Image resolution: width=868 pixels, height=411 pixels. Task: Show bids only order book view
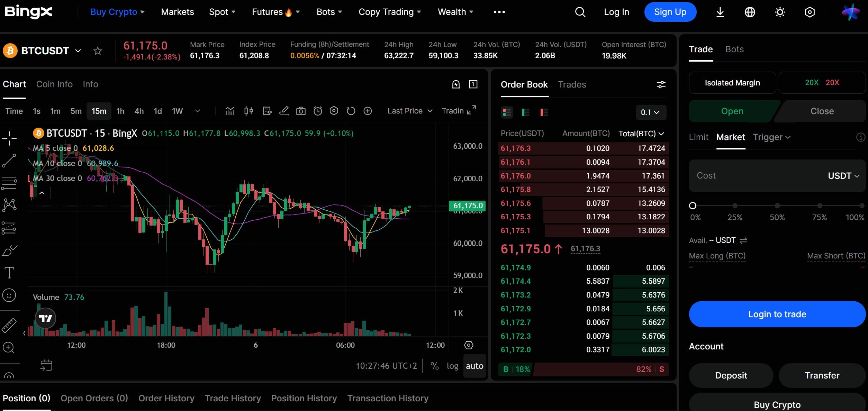(526, 112)
